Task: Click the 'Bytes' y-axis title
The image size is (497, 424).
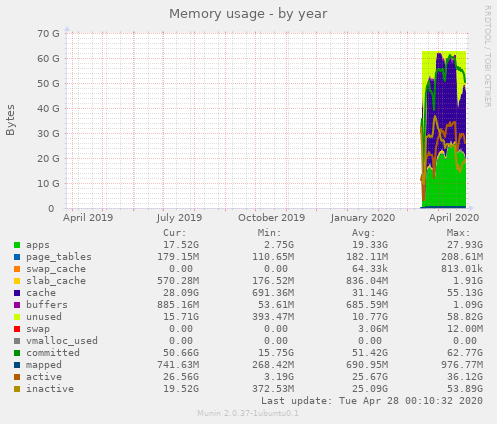Action: pyautogui.click(x=10, y=120)
